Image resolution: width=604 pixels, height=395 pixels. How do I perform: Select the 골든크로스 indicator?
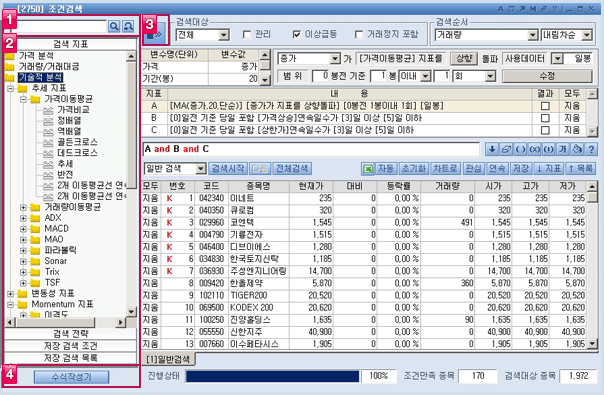(77, 142)
